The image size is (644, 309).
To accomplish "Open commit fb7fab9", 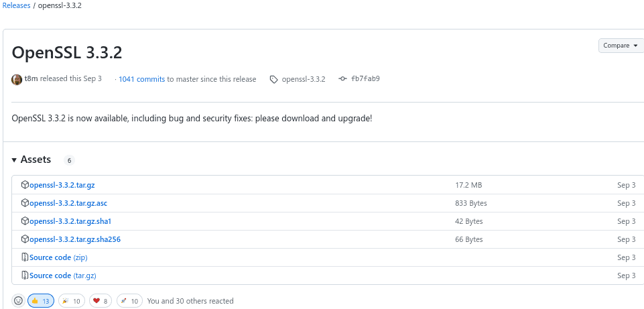I will tap(365, 79).
